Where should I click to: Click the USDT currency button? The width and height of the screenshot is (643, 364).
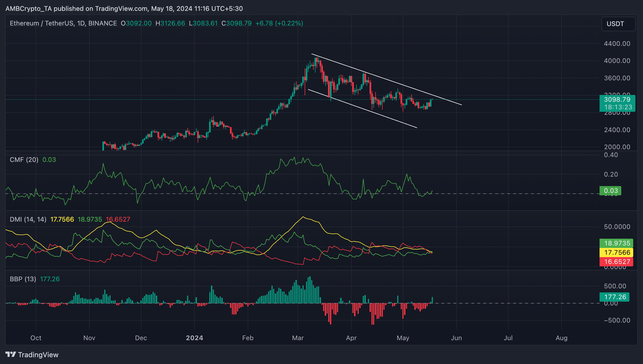coord(618,24)
